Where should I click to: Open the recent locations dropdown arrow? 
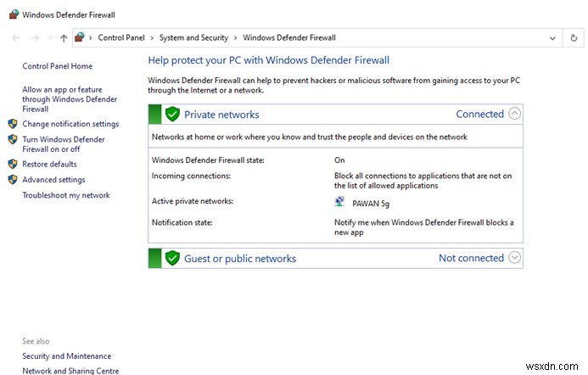[49, 38]
